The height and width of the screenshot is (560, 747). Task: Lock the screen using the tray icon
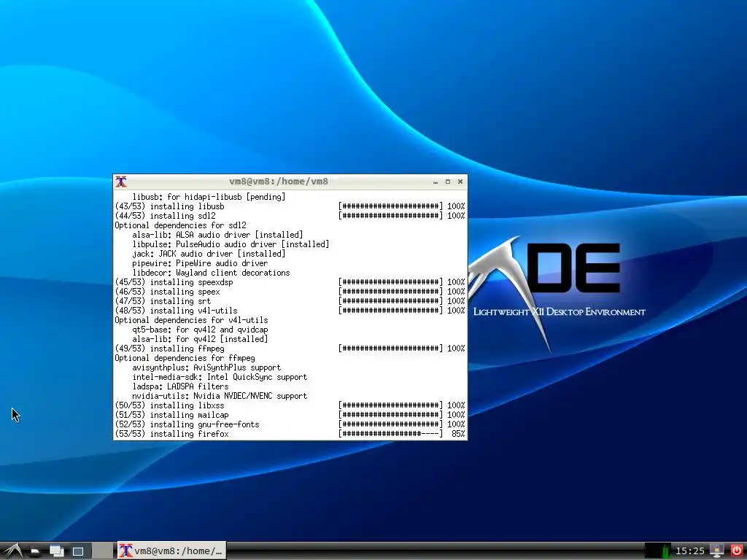(x=716, y=551)
